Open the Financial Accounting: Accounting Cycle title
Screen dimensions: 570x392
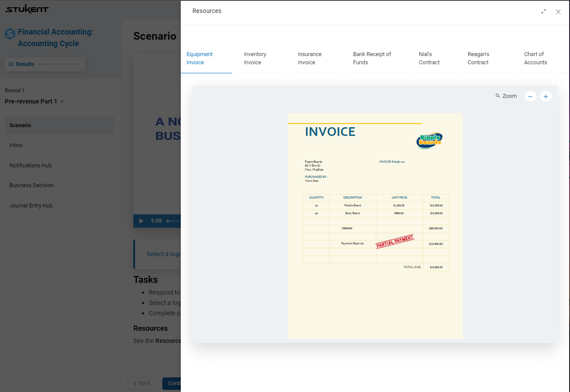(x=56, y=38)
